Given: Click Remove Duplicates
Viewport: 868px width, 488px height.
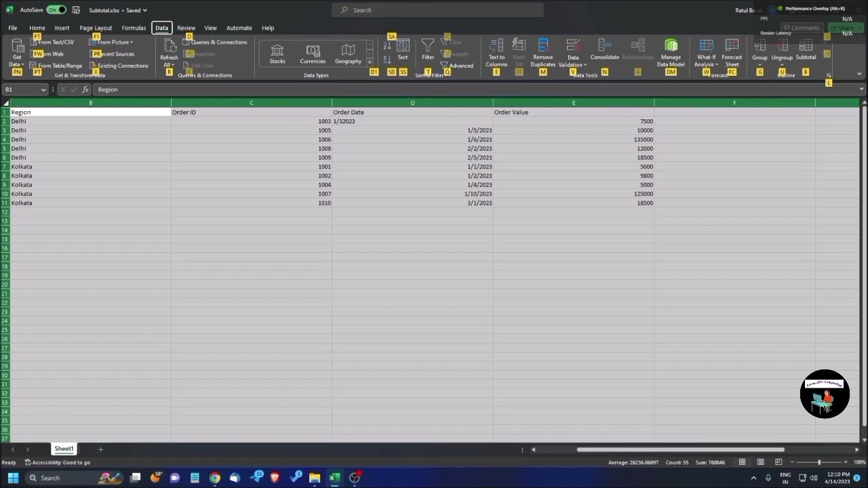Looking at the screenshot, I should pos(542,53).
